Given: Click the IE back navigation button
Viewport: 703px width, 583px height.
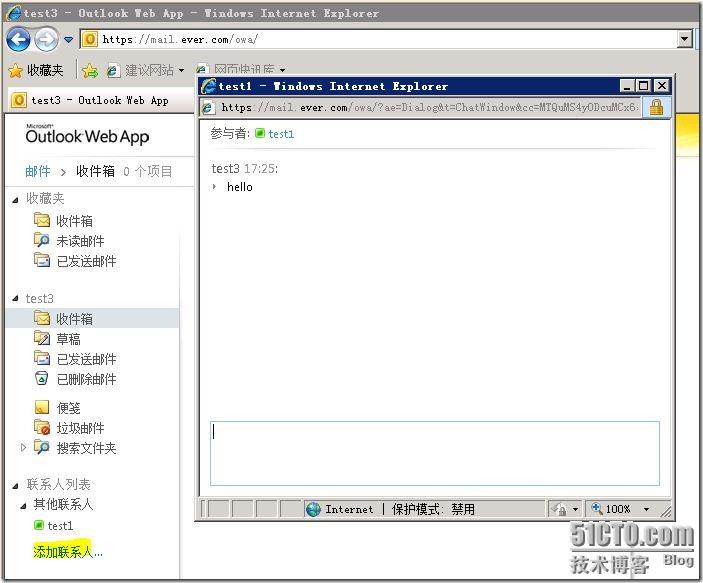Looking at the screenshot, I should pyautogui.click(x=18, y=39).
